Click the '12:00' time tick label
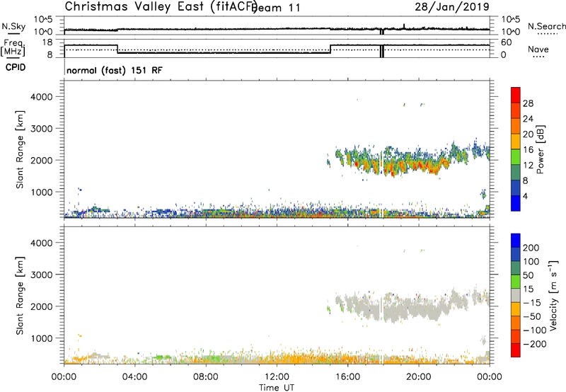This screenshot has width=566, height=392. 277,377
